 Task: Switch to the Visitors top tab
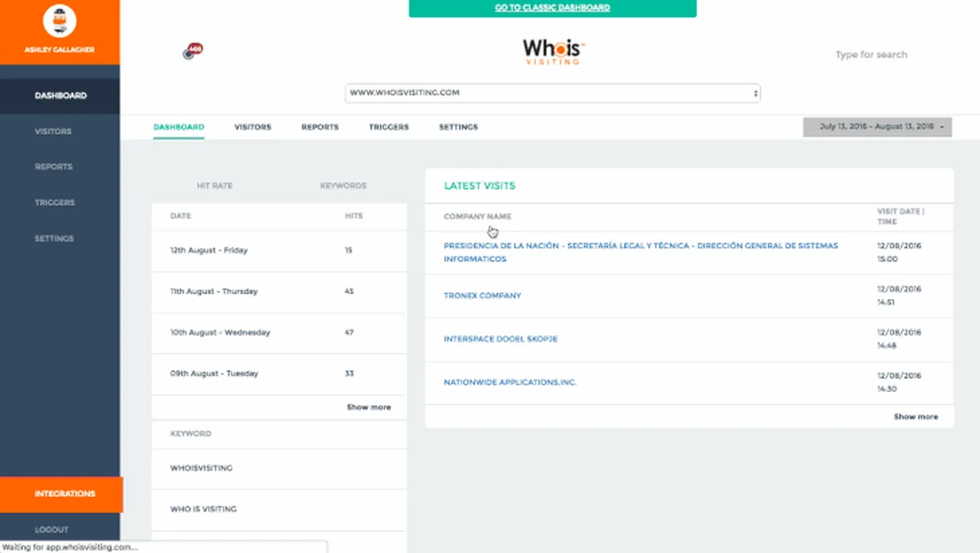point(252,127)
